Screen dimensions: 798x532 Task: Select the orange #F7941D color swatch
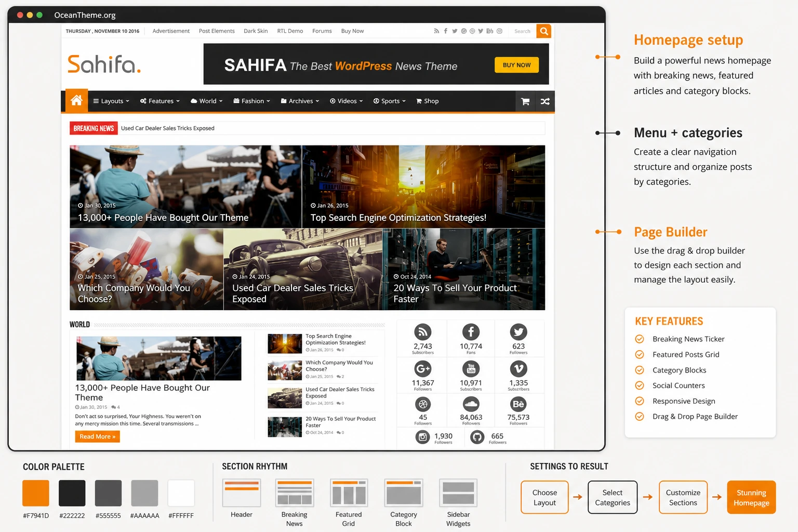36,493
